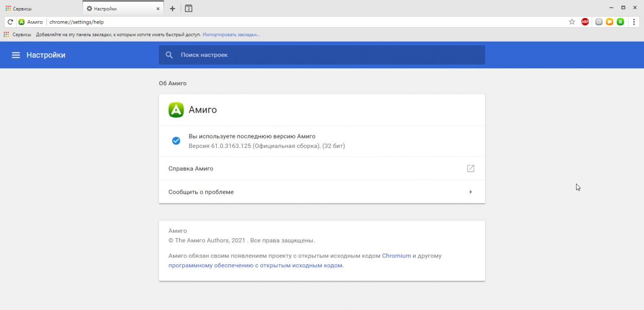644x310 pixels.
Task: Open a new tab with plus button
Action: (x=173, y=9)
